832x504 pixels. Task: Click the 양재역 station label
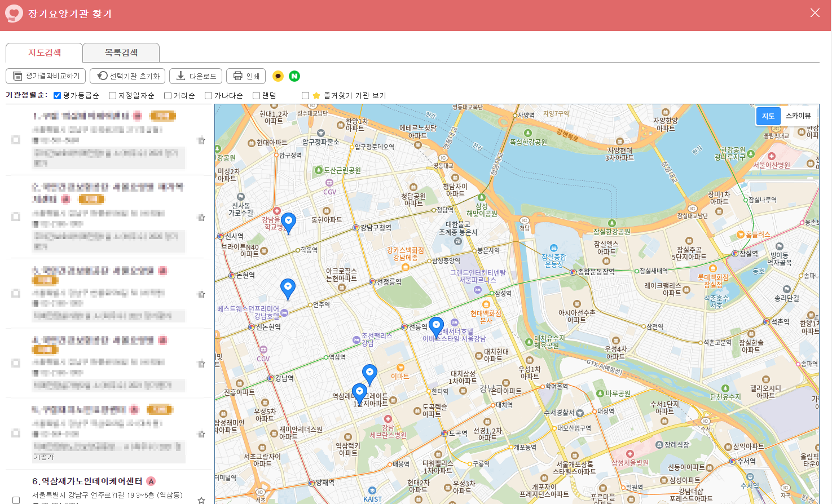click(325, 483)
